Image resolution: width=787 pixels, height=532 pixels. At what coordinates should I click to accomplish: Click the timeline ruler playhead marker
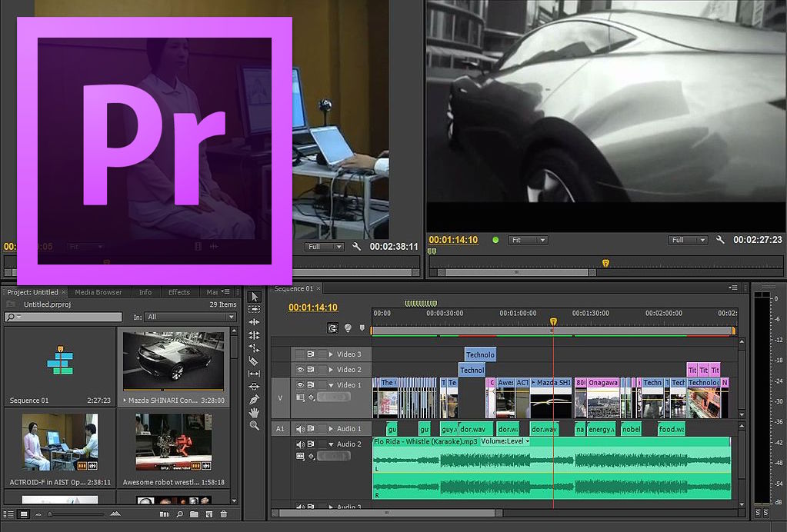point(553,321)
